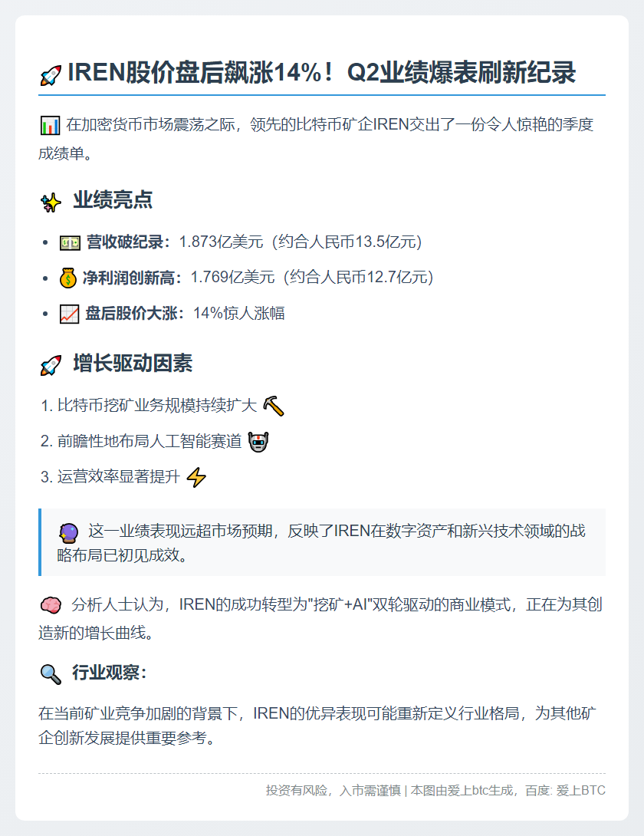Click the footer disclaimer 投资有风险，入市需谨慎
Screen dimensions: 644x836
(333, 790)
